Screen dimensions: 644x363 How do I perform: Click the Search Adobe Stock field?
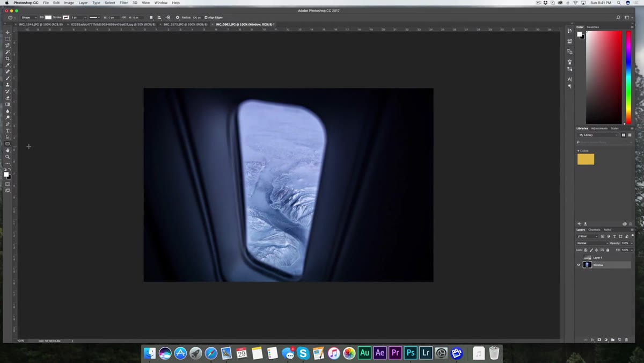point(604,142)
